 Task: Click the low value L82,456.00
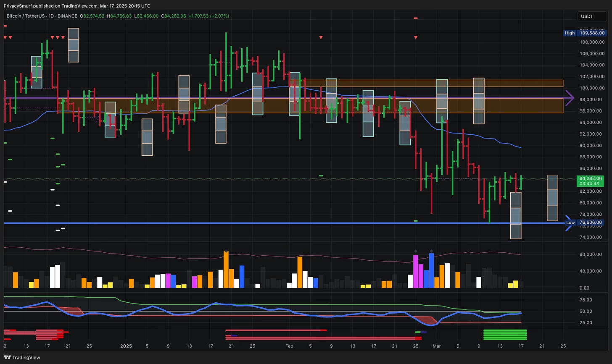click(x=147, y=16)
